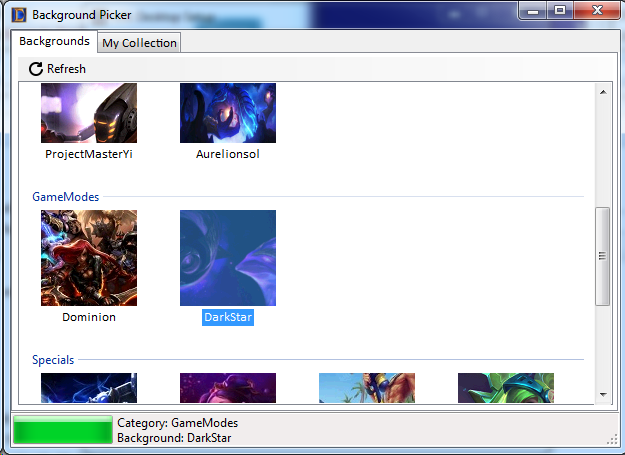Click the Dominion label text
Image resolution: width=625 pixels, height=455 pixels.
click(89, 317)
